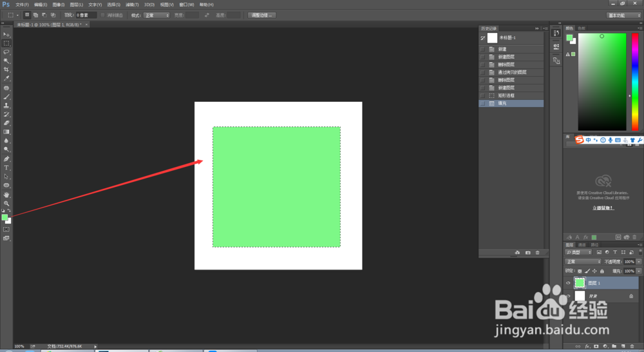Open the 图像(I) menu
The height and width of the screenshot is (352, 644).
coord(59,5)
